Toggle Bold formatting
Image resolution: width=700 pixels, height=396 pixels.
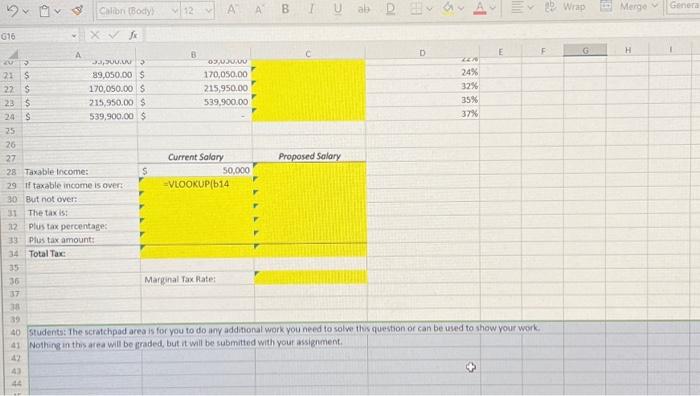pos(285,9)
